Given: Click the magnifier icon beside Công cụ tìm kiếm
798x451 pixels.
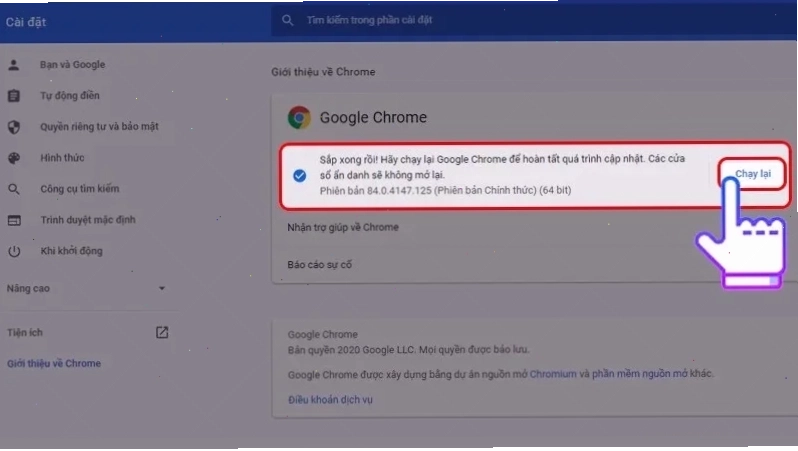Looking at the screenshot, I should (14, 189).
